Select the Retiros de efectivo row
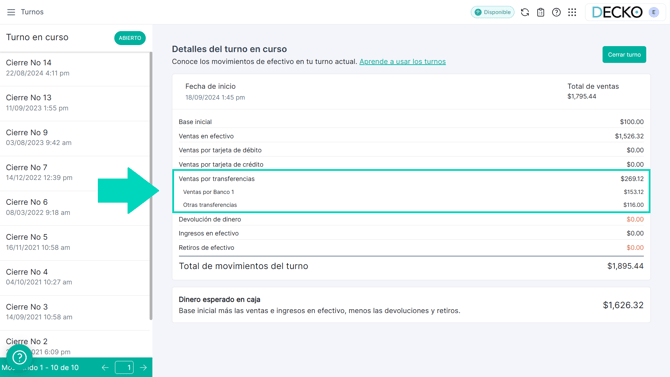 pos(411,247)
